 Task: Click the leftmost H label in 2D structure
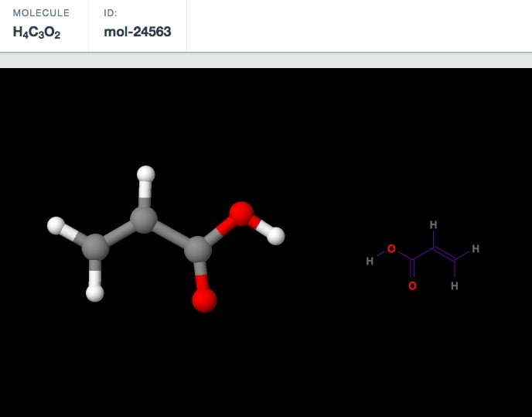pos(370,261)
